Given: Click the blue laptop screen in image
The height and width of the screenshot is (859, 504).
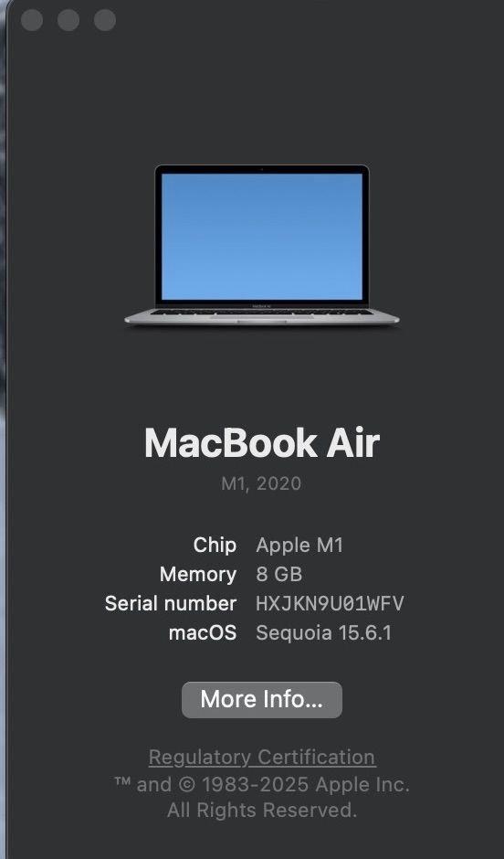Looking at the screenshot, I should point(261,237).
